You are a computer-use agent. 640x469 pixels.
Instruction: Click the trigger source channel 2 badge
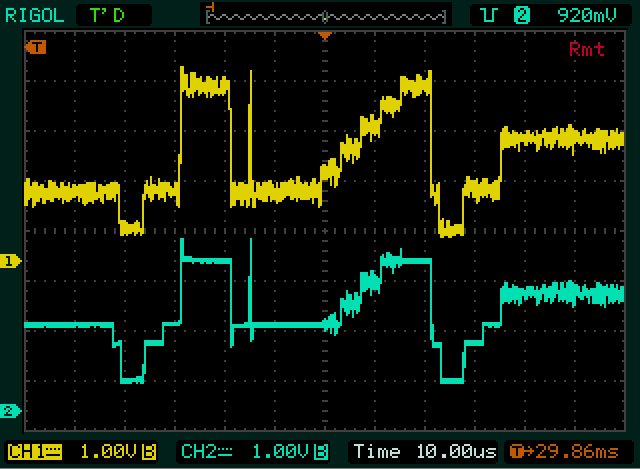(x=521, y=15)
